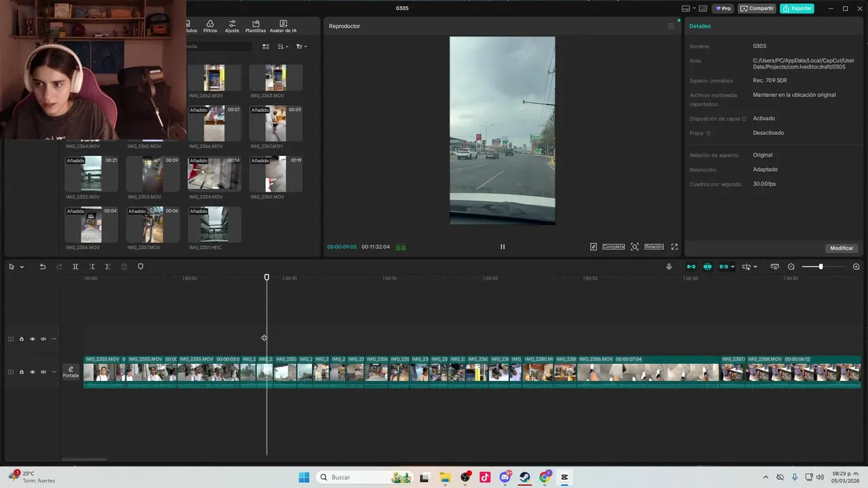Click the Modificar button in Detalles
This screenshot has width=868, height=488.
842,248
